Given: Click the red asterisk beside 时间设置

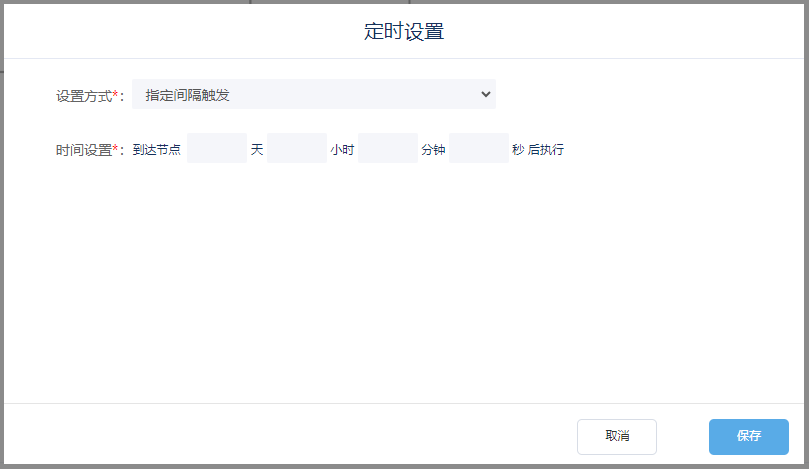Looking at the screenshot, I should click(116, 149).
